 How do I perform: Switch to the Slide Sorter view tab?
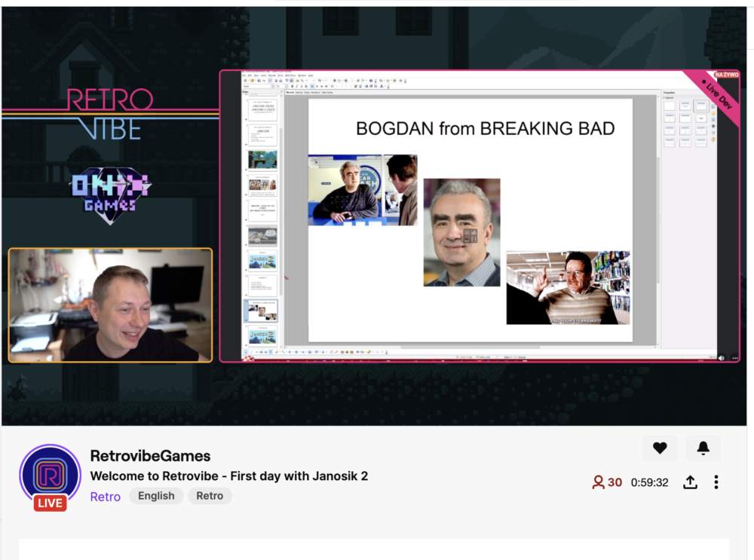pos(327,92)
